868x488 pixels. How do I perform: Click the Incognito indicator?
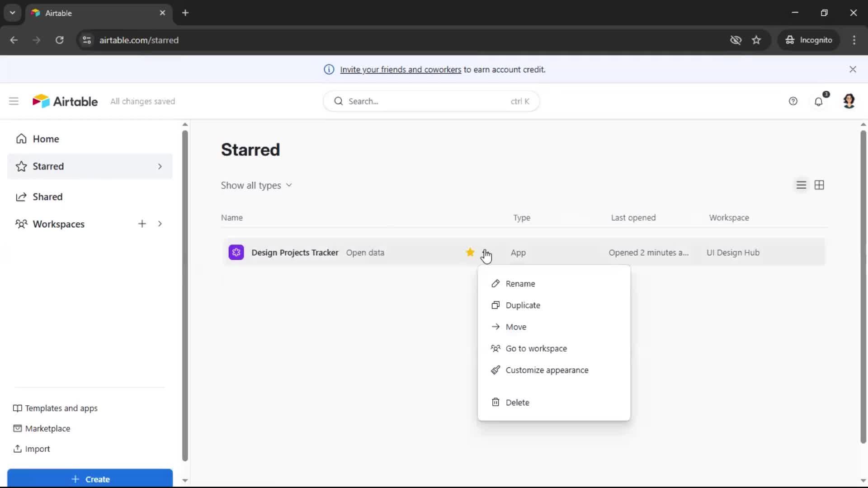(x=808, y=40)
